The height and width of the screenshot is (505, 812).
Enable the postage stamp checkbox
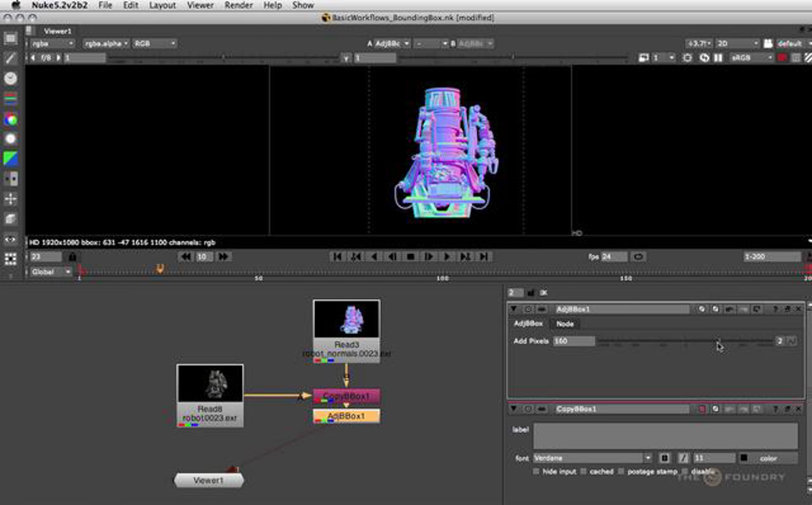pyautogui.click(x=621, y=472)
